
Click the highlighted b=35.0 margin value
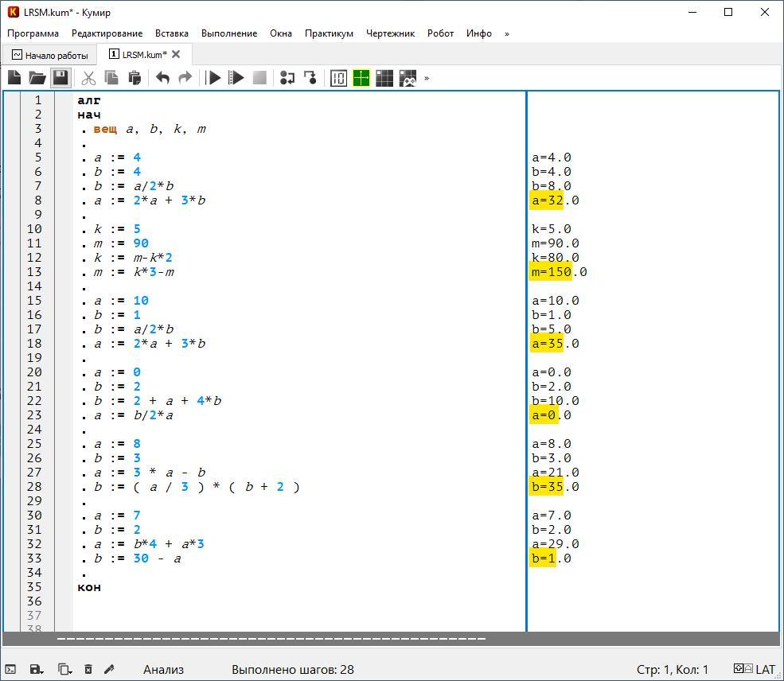555,487
